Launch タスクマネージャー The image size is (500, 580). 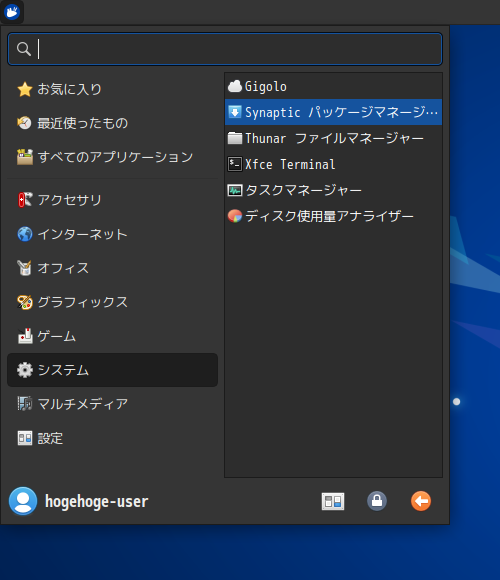click(333, 190)
